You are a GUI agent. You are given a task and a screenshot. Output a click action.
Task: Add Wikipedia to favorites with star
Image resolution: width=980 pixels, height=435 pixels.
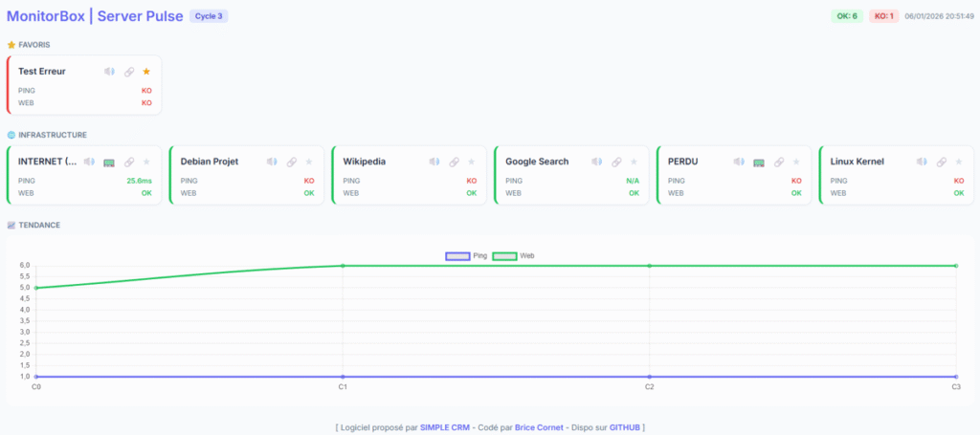(471, 162)
